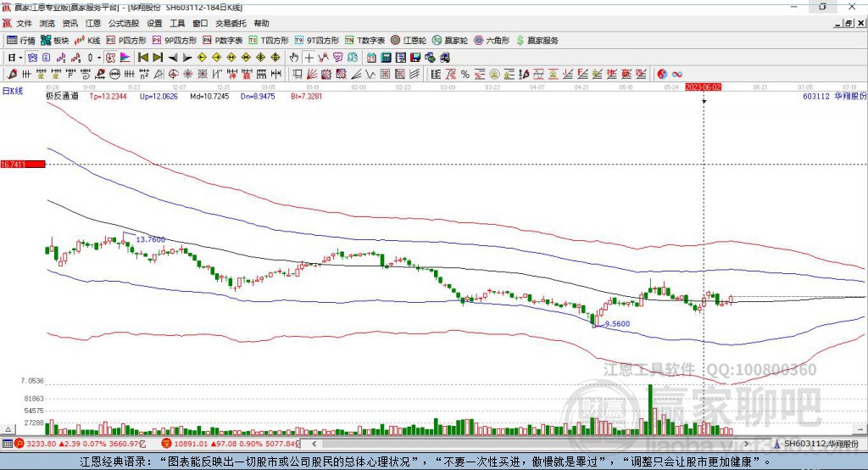The width and height of the screenshot is (868, 470).
Task: Open the P数字表 number table
Action: point(223,41)
